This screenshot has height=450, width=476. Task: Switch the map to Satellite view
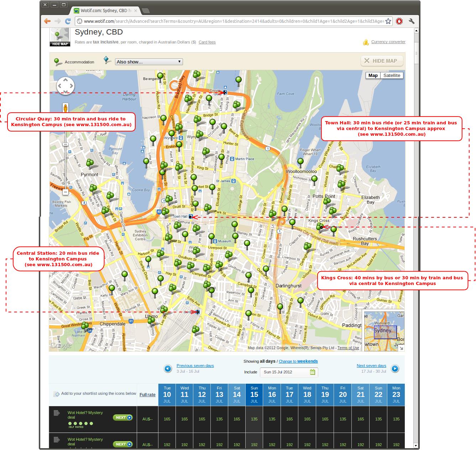click(x=392, y=75)
